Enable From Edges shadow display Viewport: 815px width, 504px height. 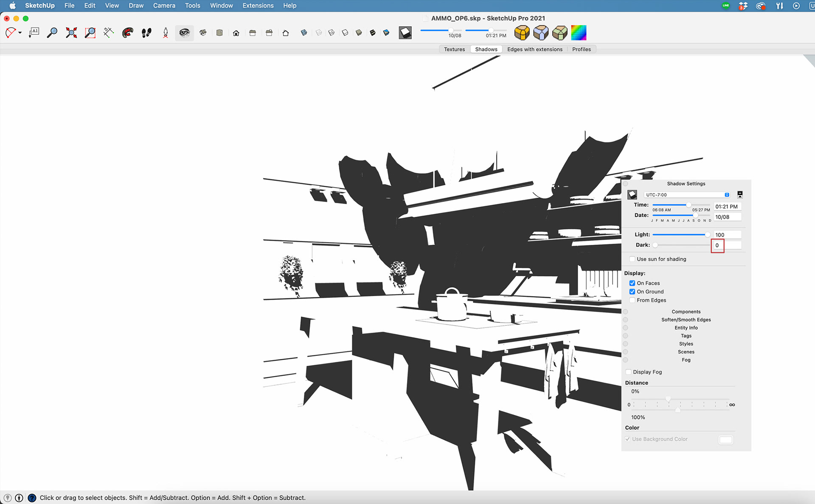[x=632, y=300]
